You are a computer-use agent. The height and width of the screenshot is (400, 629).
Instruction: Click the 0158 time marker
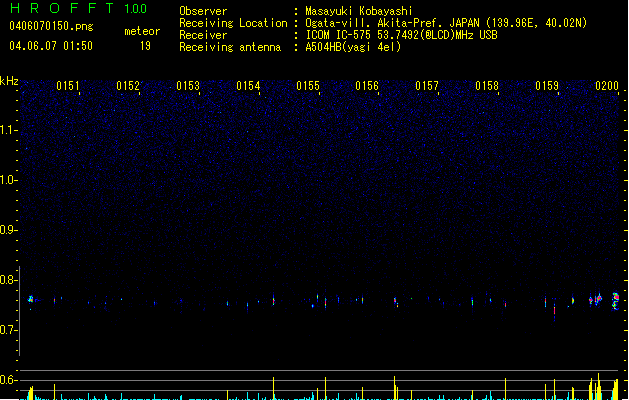[487, 85]
